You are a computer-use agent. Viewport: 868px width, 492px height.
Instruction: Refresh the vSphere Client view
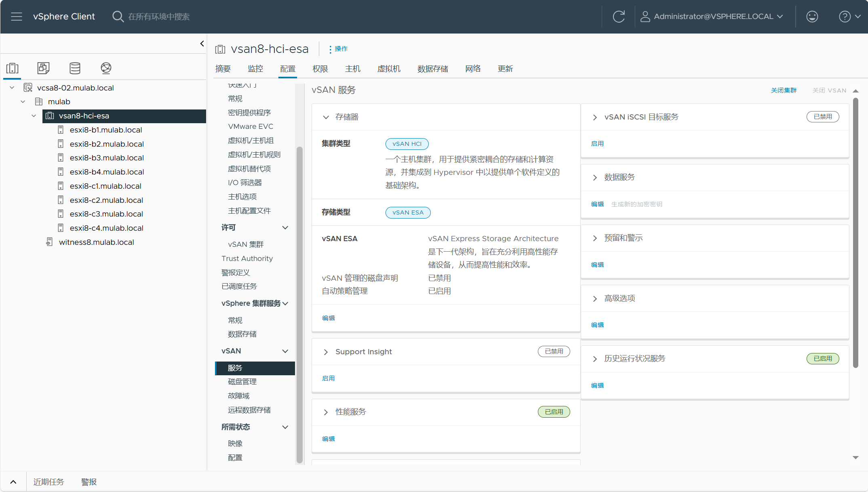point(619,17)
